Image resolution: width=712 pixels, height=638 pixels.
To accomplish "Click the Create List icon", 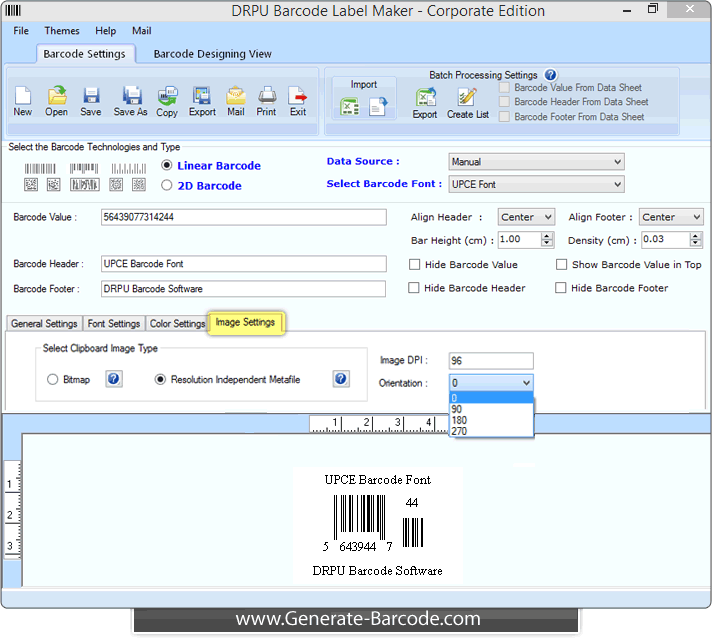I will point(467,97).
